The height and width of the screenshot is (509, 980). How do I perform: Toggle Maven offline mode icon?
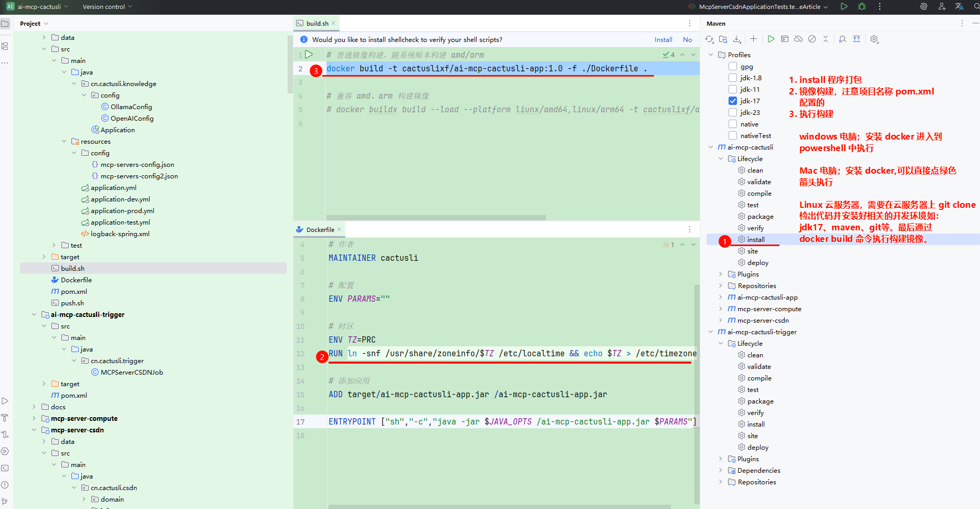798,39
